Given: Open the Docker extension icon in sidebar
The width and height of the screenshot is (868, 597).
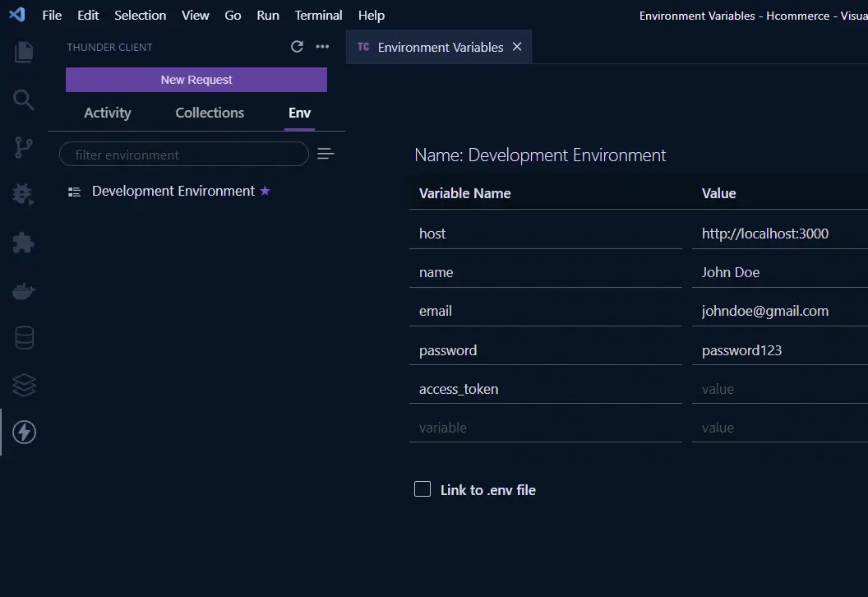Looking at the screenshot, I should [24, 289].
